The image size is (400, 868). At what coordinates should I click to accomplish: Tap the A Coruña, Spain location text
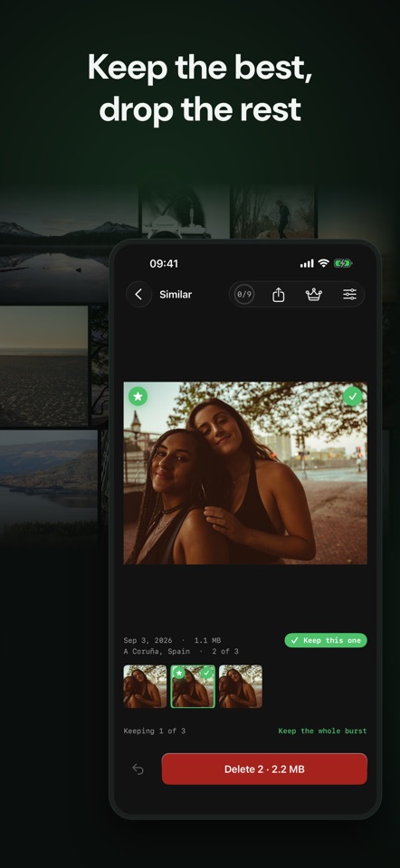[x=157, y=652]
